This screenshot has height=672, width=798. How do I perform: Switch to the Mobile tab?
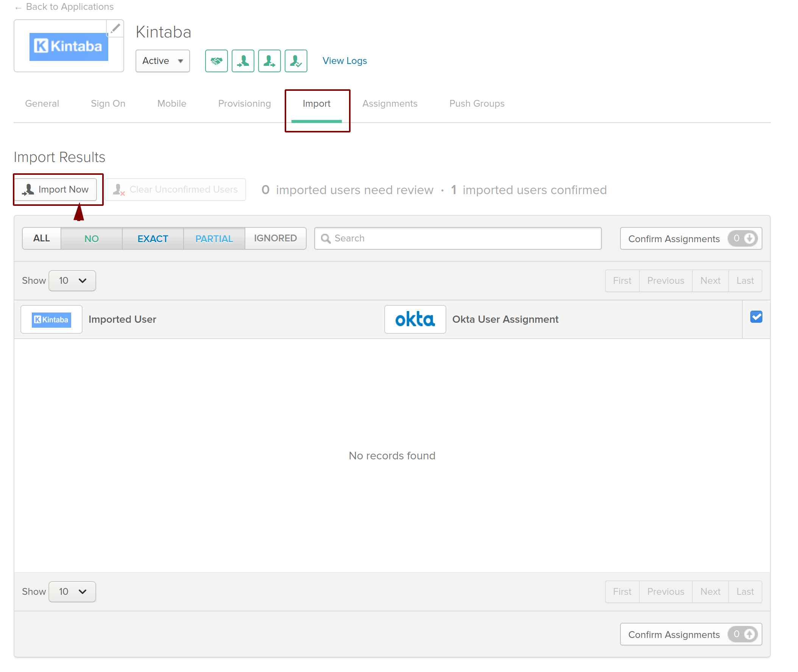(171, 104)
